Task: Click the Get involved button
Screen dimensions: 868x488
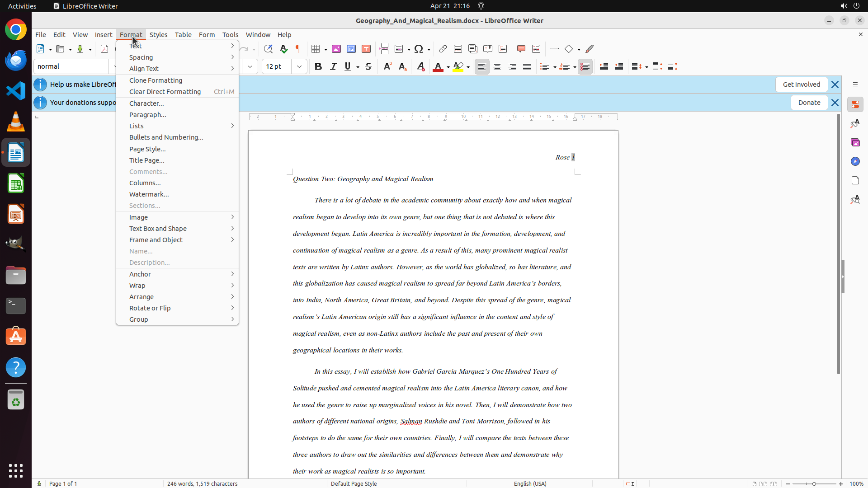Action: click(x=801, y=84)
